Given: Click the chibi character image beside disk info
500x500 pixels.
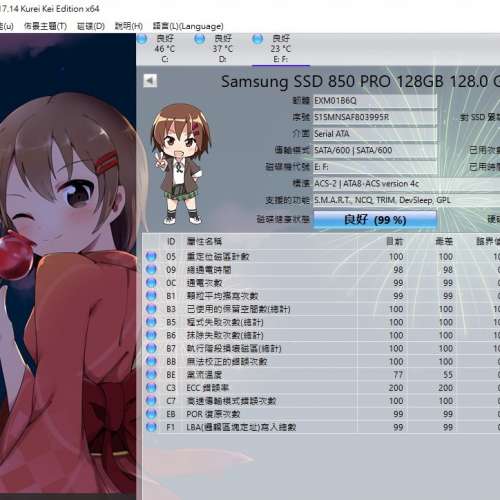Looking at the screenshot, I should (x=181, y=163).
